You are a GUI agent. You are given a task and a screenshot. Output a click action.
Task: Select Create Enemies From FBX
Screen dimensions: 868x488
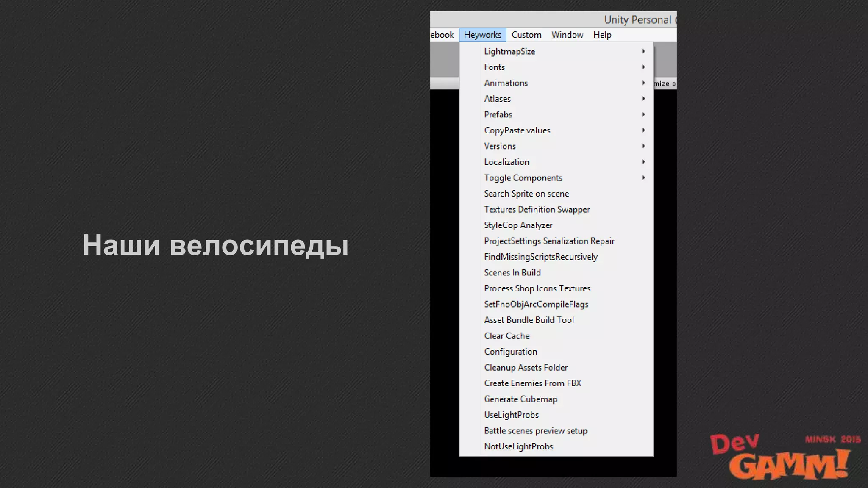tap(556, 383)
